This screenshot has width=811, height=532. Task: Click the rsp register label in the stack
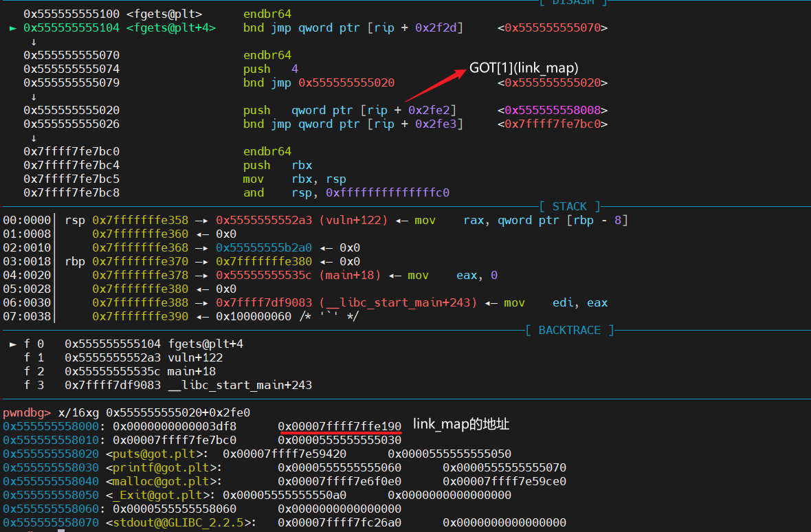pyautogui.click(x=75, y=220)
